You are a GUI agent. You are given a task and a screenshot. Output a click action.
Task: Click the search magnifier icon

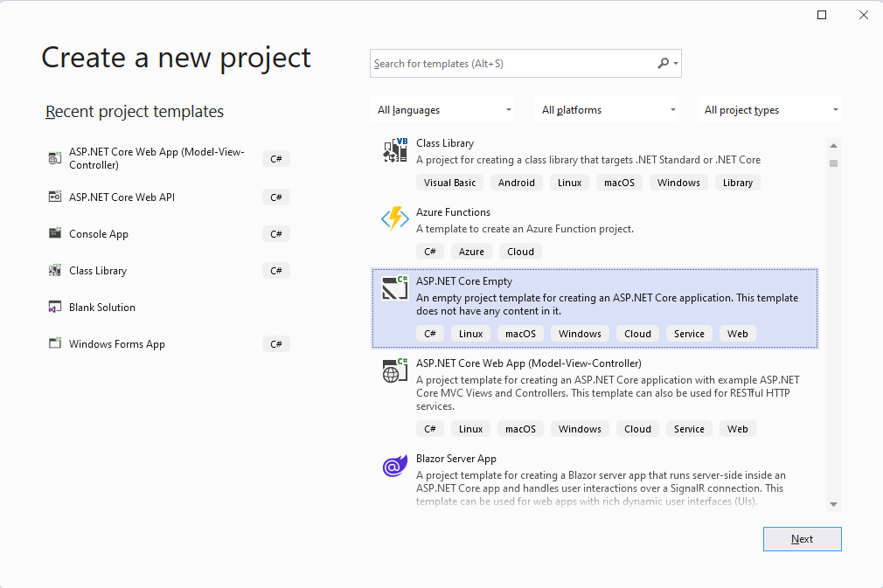pos(664,63)
